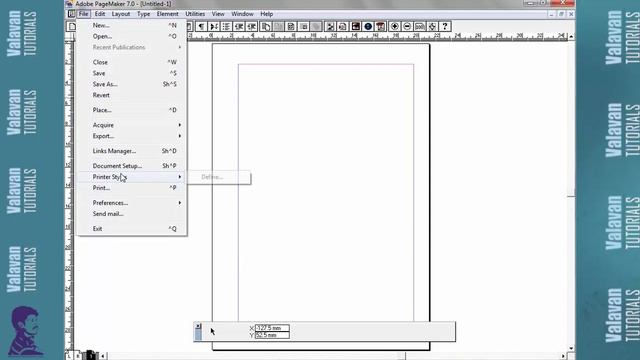Click the paragraph specs (¶) toolbar icon
Viewport: 640px width, 360px height.
[x=201, y=27]
